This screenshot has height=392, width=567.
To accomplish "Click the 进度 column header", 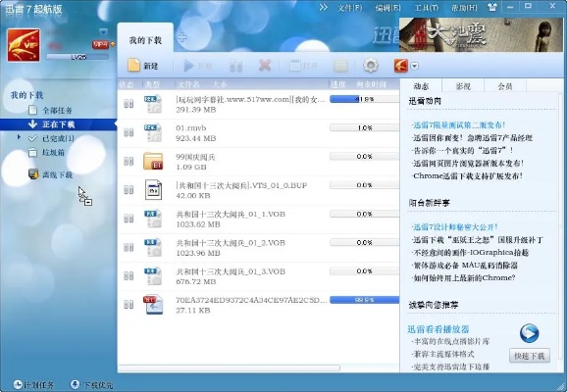I will coord(337,84).
